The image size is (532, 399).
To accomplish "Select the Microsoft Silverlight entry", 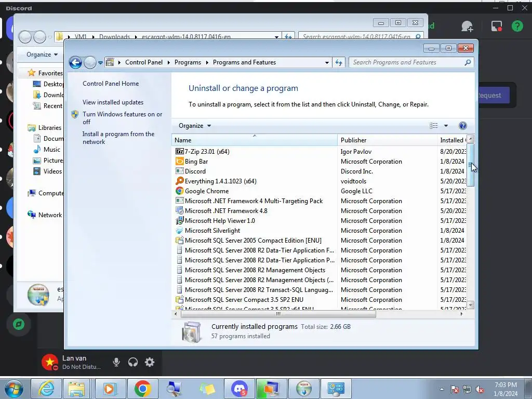I will (212, 230).
